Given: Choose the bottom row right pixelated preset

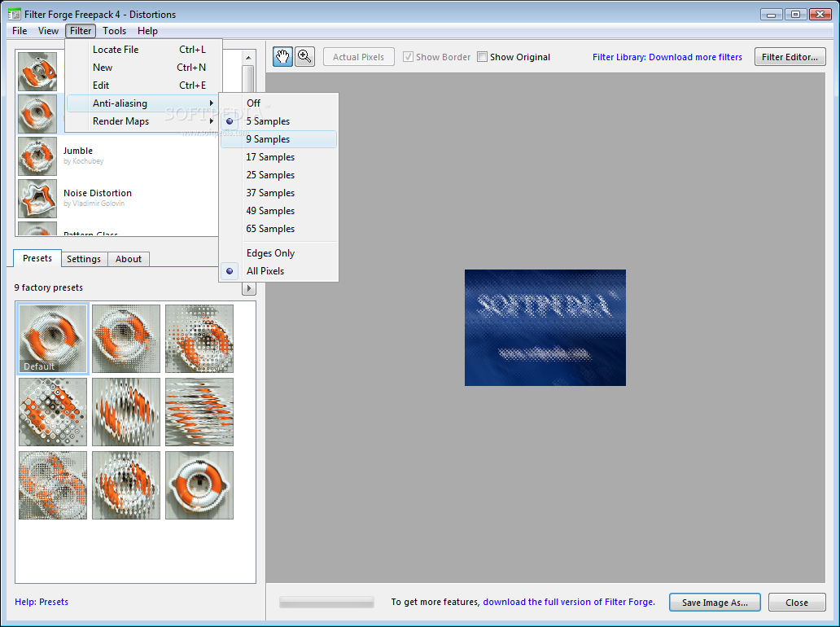Looking at the screenshot, I should [199, 485].
